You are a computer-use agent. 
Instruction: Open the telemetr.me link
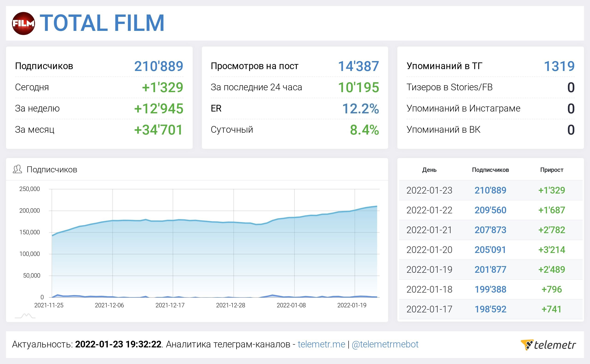coord(321,344)
